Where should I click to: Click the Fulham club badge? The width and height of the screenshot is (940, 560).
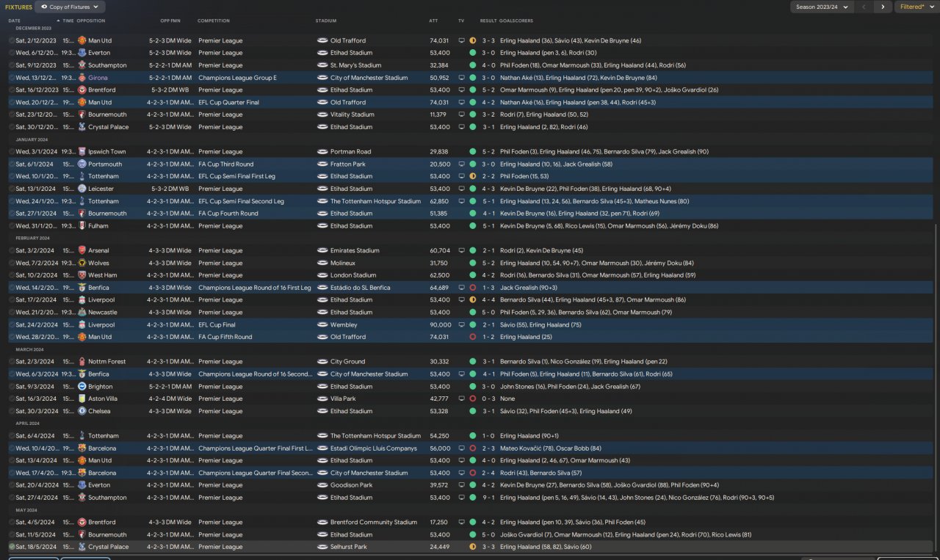click(82, 226)
